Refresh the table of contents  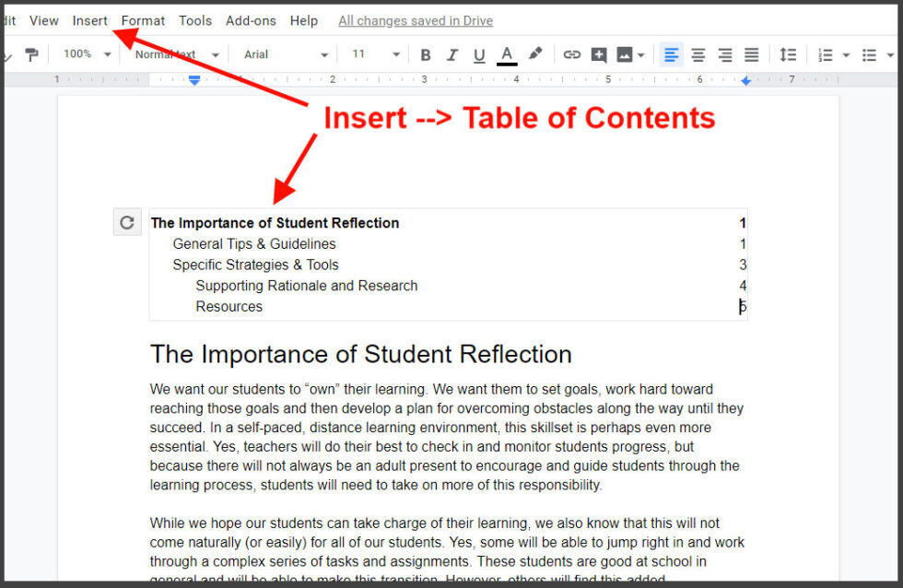127,221
